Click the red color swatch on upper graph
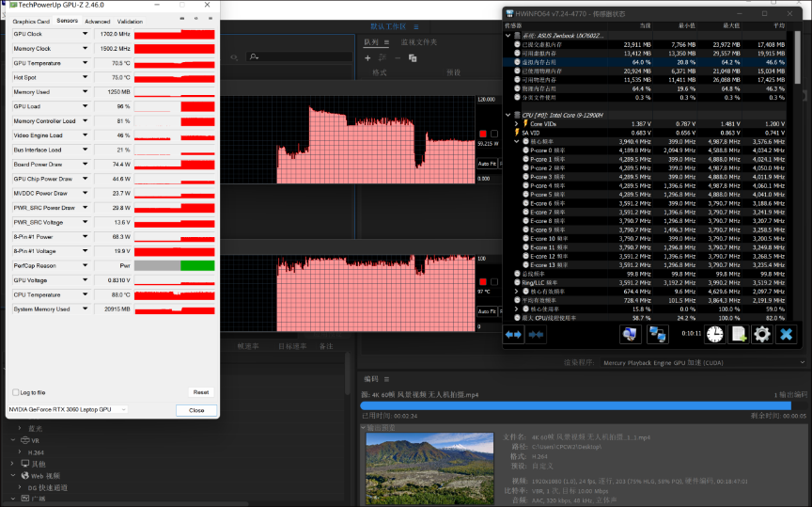The image size is (812, 507). [x=483, y=134]
